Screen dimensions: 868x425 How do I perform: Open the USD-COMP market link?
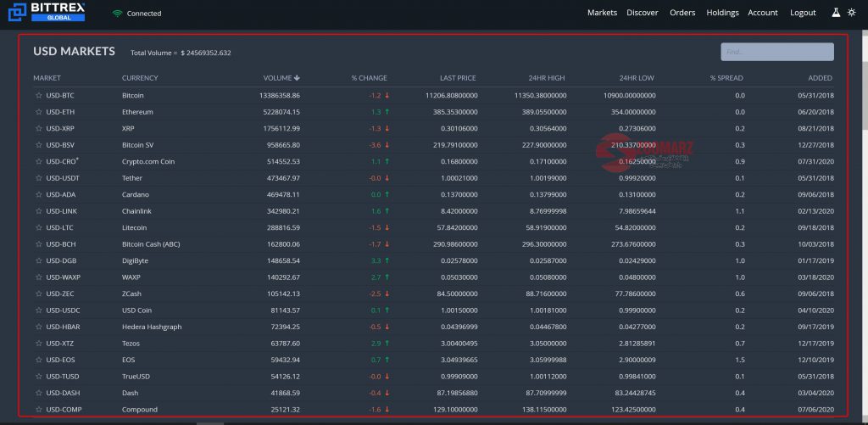coord(63,410)
